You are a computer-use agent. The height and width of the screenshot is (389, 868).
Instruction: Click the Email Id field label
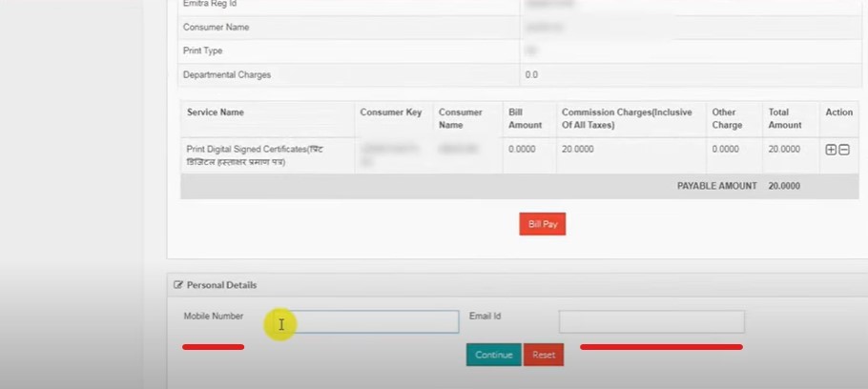[486, 316]
